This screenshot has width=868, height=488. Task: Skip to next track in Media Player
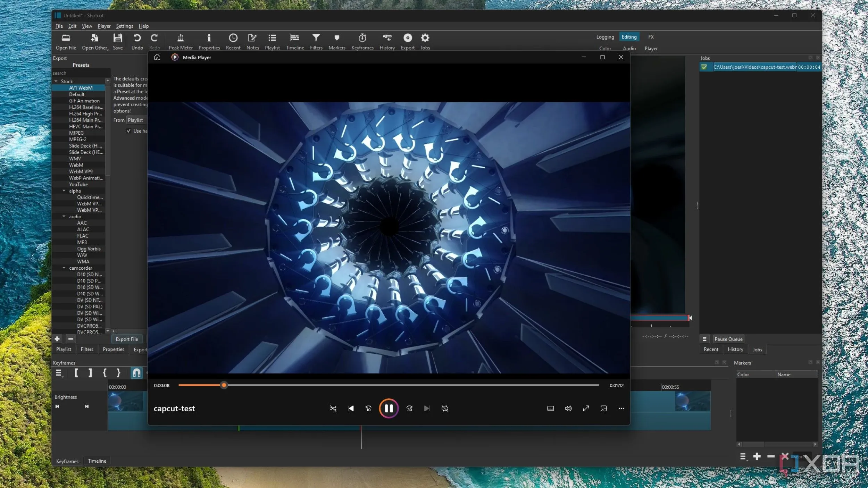[x=427, y=409]
